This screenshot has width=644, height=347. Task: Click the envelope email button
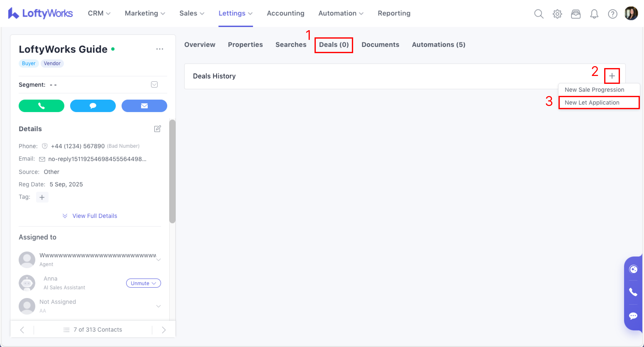(144, 106)
